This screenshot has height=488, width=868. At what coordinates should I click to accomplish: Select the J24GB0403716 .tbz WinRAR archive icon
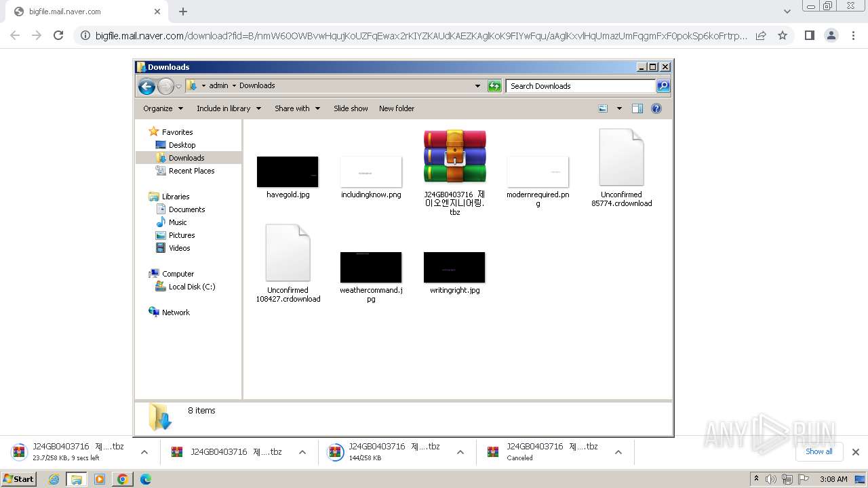tap(455, 157)
